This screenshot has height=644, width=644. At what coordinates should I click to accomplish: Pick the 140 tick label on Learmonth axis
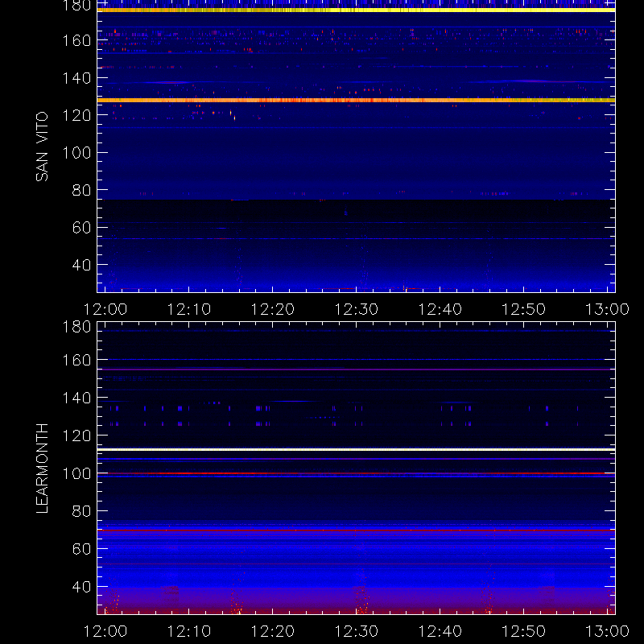tap(76, 398)
